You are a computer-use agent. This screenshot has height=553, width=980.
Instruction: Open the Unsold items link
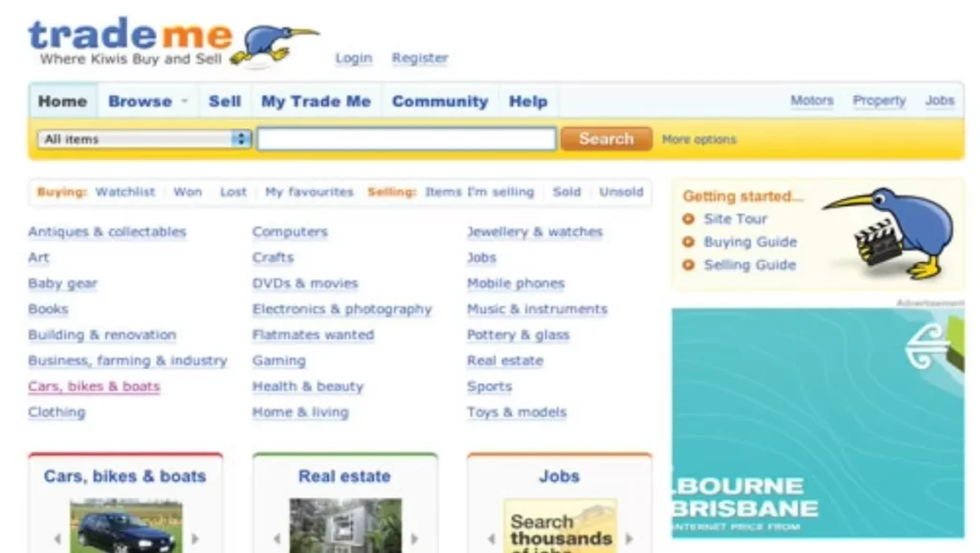621,192
